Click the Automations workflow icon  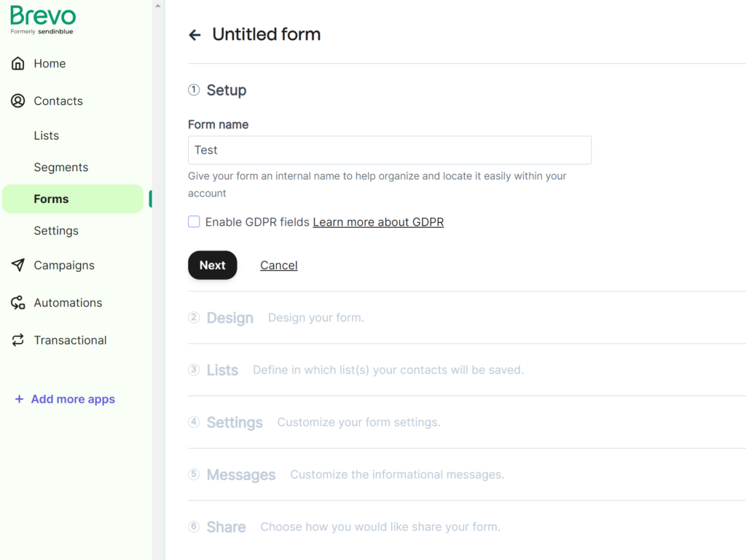click(x=18, y=303)
